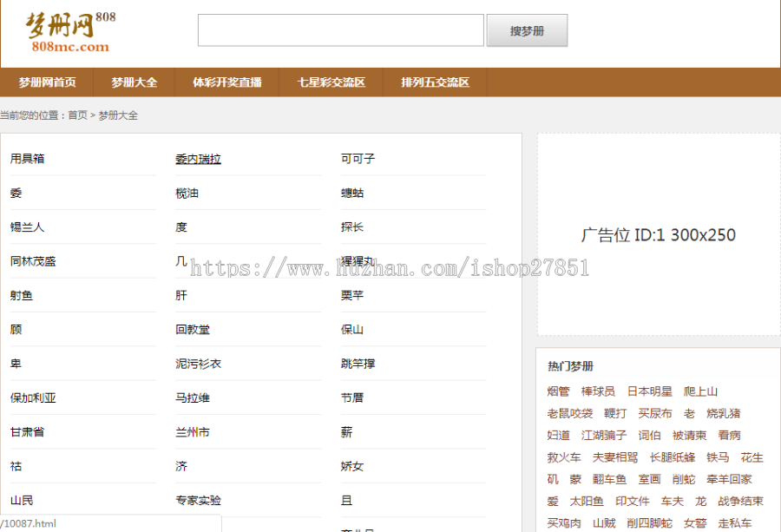
Task: Open 排列五交流区 from the top menu
Action: click(x=434, y=82)
